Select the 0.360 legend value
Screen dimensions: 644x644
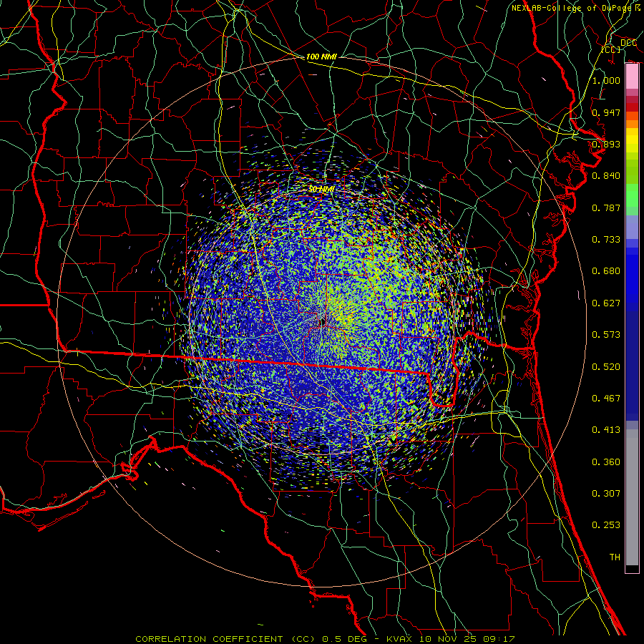(606, 462)
